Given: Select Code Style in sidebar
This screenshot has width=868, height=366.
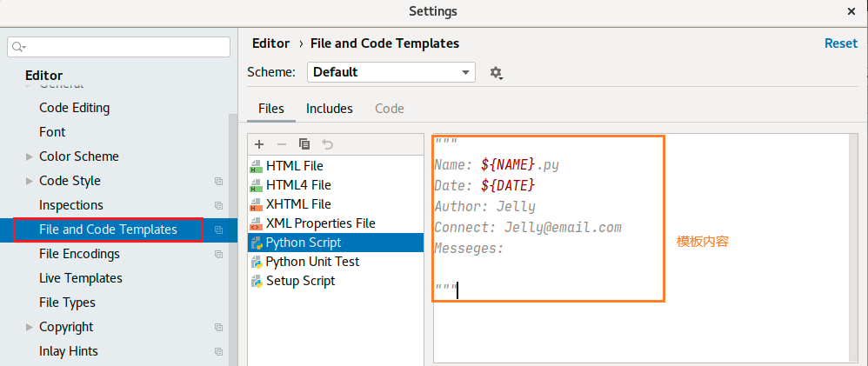Looking at the screenshot, I should [x=70, y=181].
